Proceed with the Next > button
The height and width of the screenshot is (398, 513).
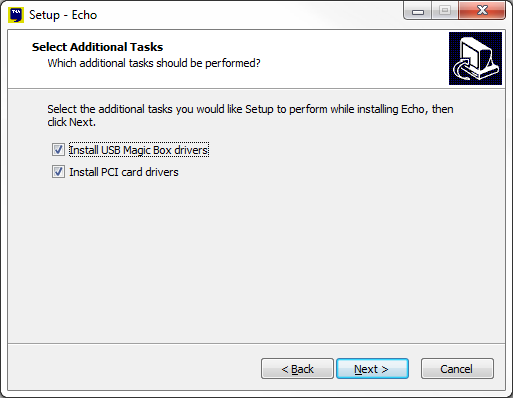(372, 369)
